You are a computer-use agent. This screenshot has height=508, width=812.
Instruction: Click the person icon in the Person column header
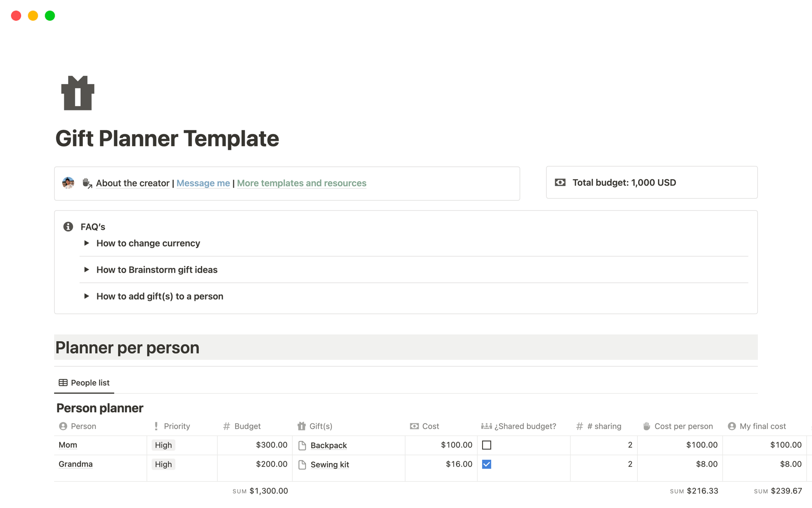pyautogui.click(x=63, y=426)
